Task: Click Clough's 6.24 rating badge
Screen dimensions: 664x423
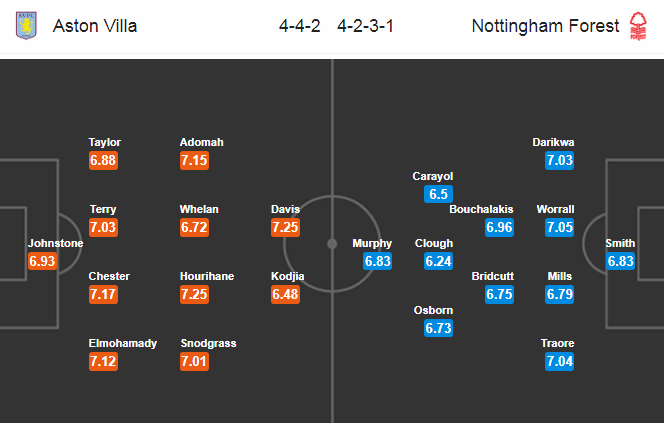Action: point(438,262)
